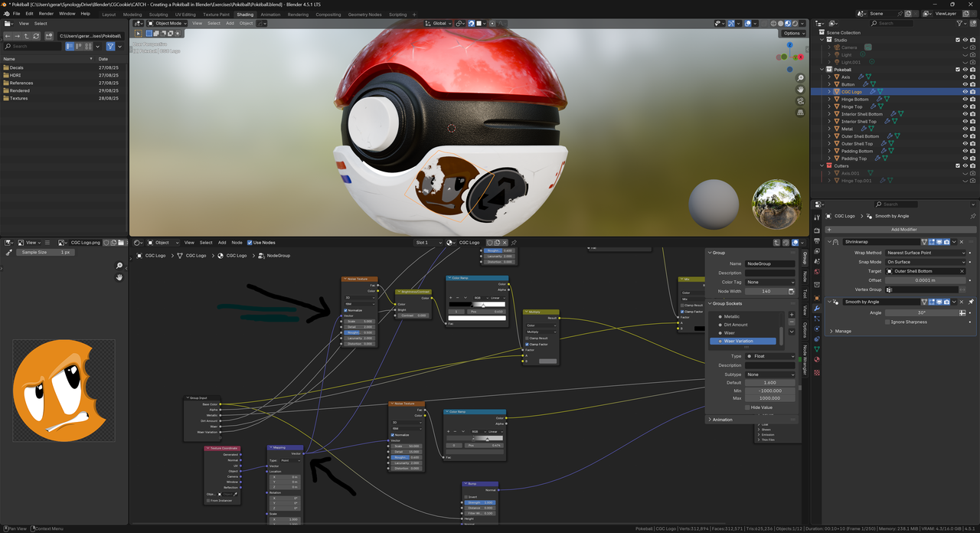Open the Wrap Method dropdown
Image resolution: width=980 pixels, height=533 pixels.
click(x=925, y=253)
